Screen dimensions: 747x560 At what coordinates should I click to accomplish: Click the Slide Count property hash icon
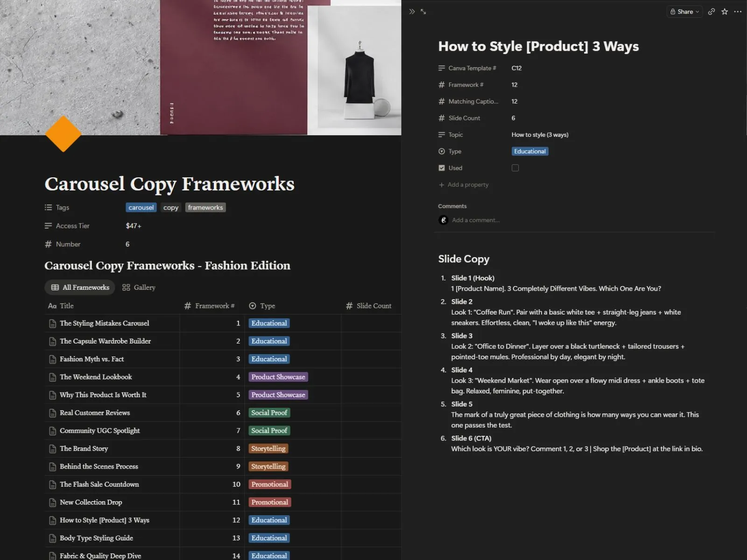(x=442, y=118)
